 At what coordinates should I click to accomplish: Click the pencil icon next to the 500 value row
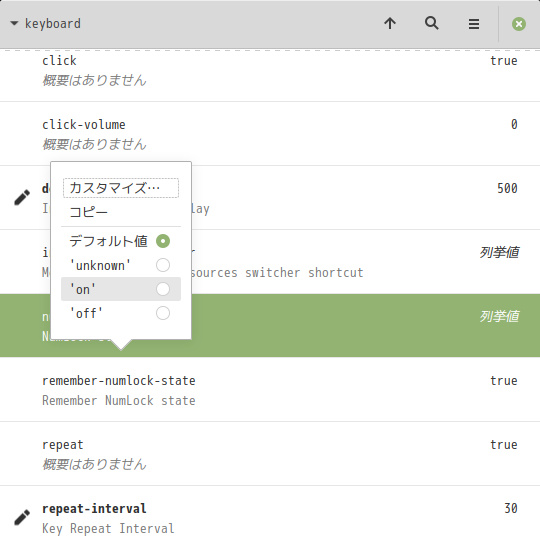pos(22,197)
